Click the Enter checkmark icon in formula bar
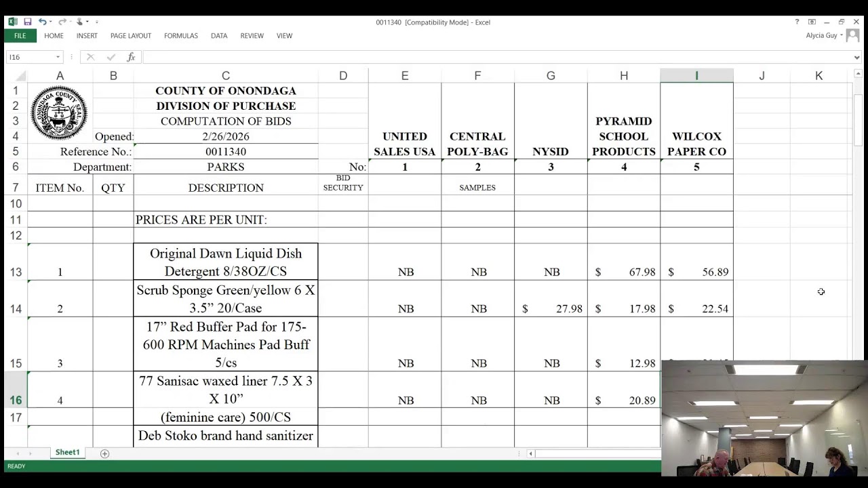Screen dimensions: 868x488 111,58
